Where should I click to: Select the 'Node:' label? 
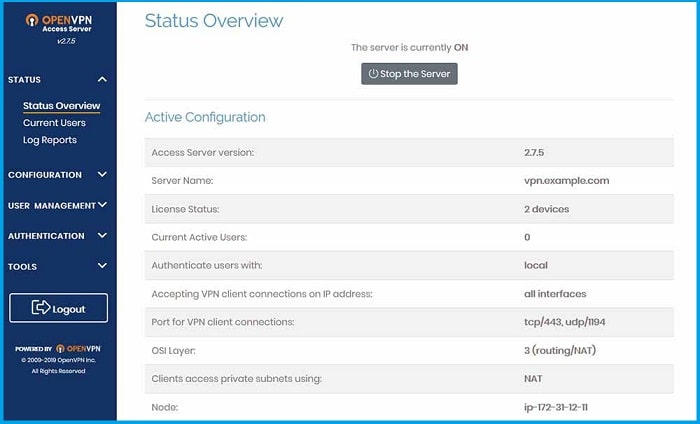pos(164,407)
